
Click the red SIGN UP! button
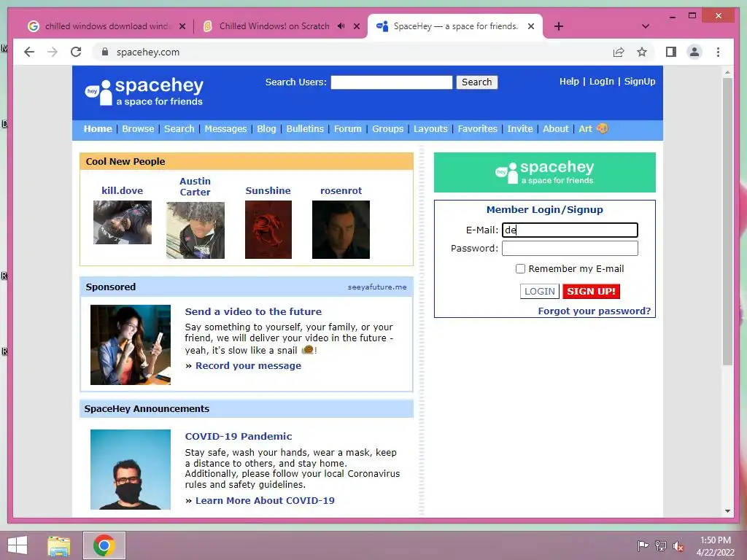(x=591, y=291)
